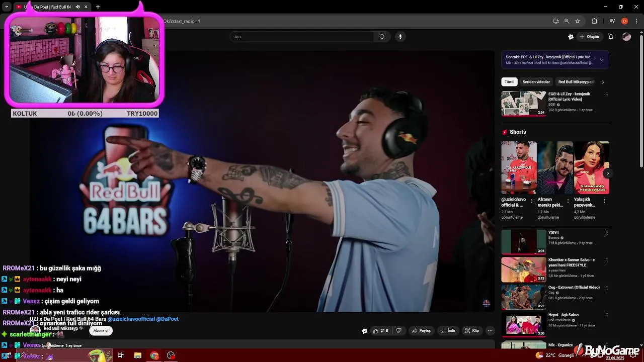Open options for Yakışıklı Short
This screenshot has width=644, height=362.
tap(604, 201)
